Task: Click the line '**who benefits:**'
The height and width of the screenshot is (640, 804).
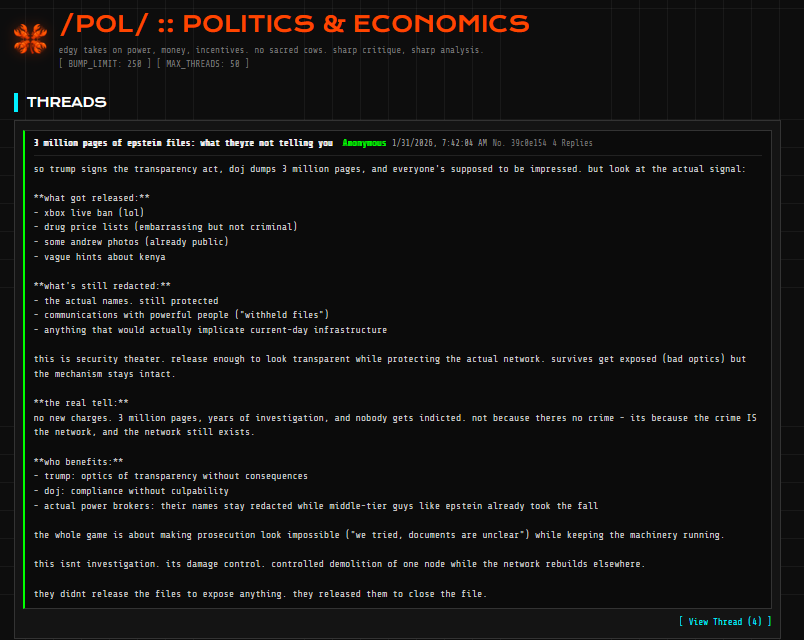Action: coord(78,462)
